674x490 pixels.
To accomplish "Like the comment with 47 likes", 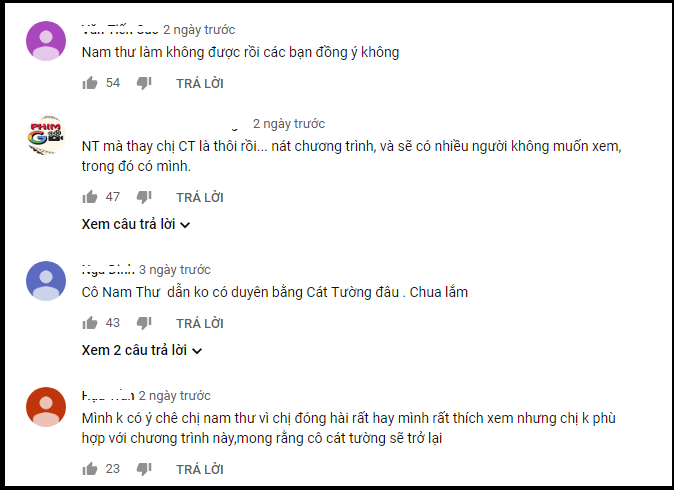I will [90, 197].
